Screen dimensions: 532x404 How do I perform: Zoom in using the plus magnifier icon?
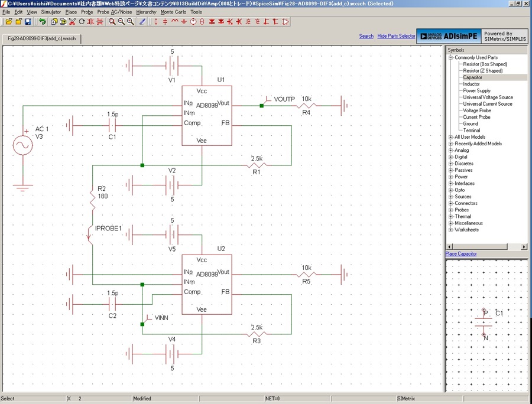click(x=130, y=22)
